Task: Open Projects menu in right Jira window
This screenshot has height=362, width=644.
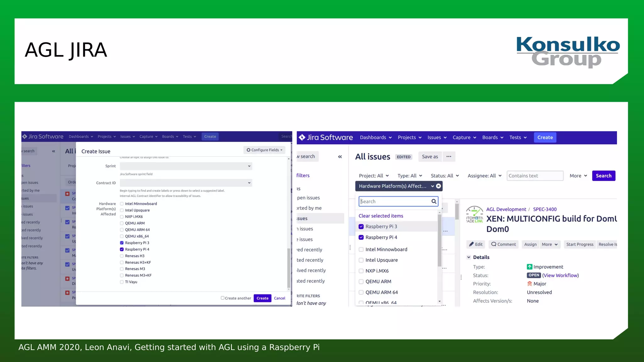Action: tap(409, 137)
